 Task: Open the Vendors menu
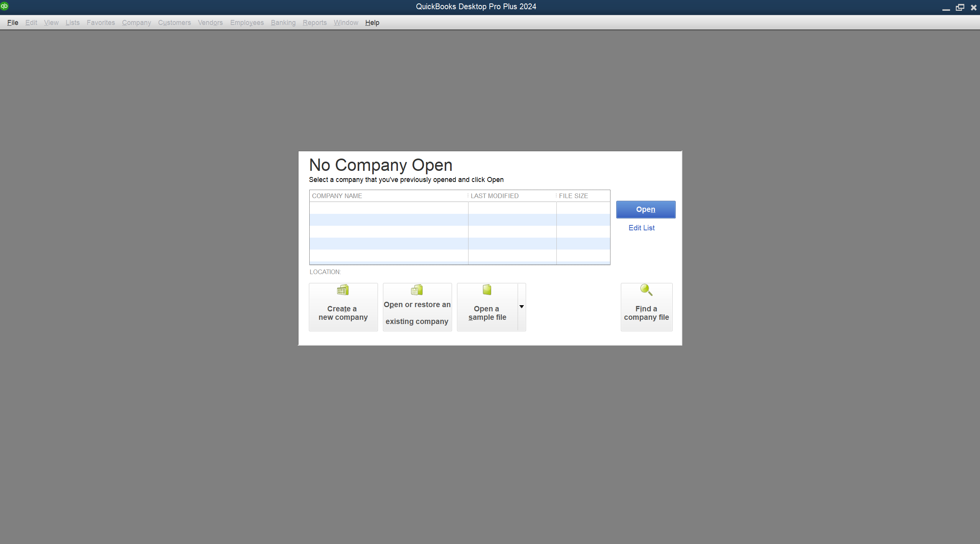[x=210, y=23]
